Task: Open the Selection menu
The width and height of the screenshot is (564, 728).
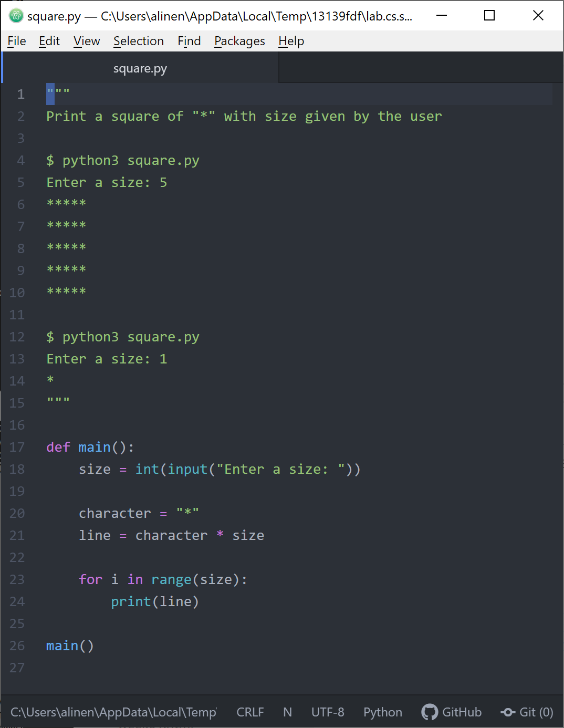Action: pyautogui.click(x=139, y=41)
